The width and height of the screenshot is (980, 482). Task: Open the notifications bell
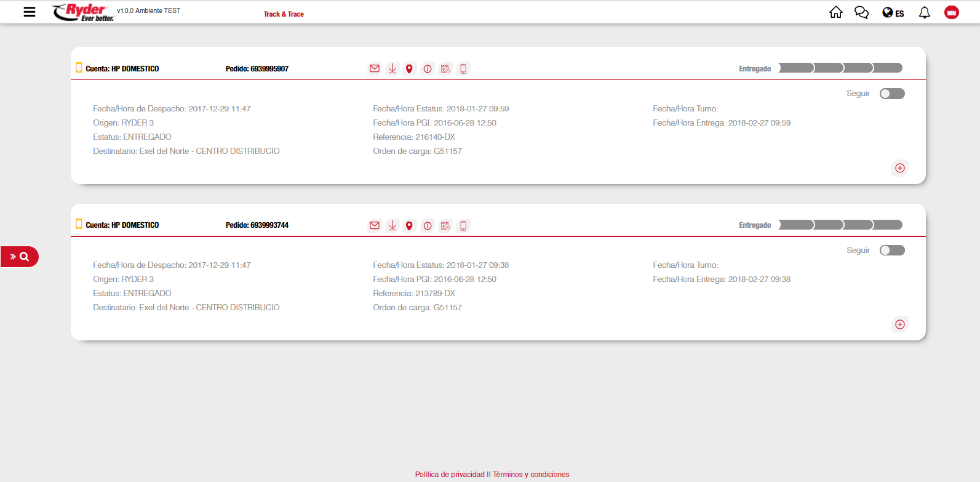click(x=924, y=12)
